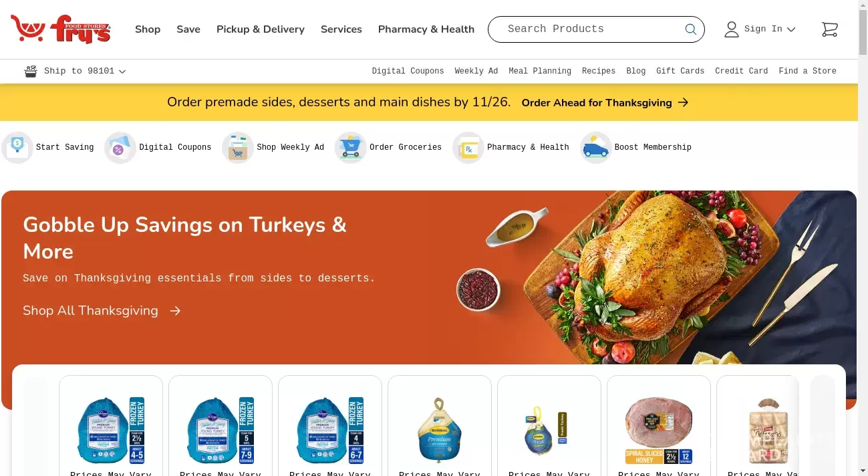Click the Start Saving tag icon
The height and width of the screenshot is (476, 868).
(17, 147)
